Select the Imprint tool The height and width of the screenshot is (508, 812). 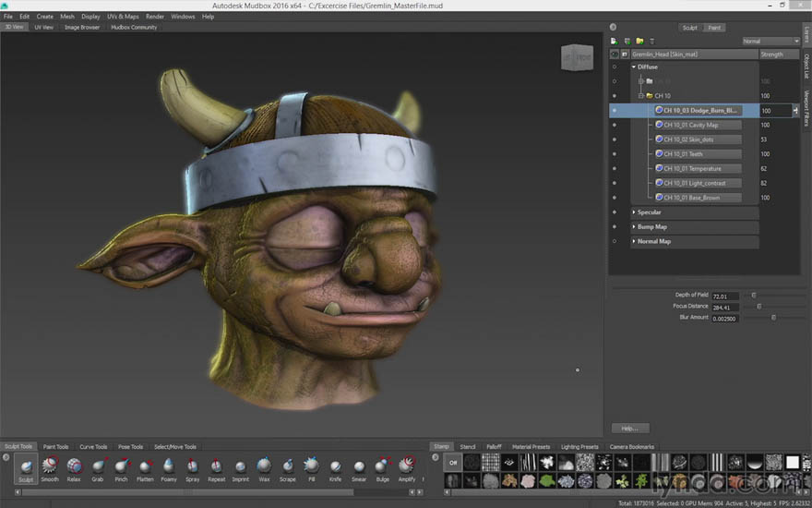click(240, 468)
